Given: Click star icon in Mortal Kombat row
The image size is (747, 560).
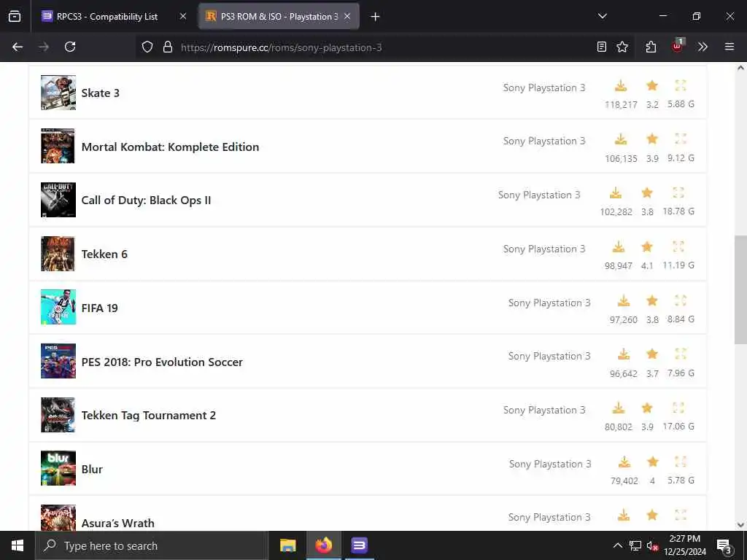Looking at the screenshot, I should 652,139.
